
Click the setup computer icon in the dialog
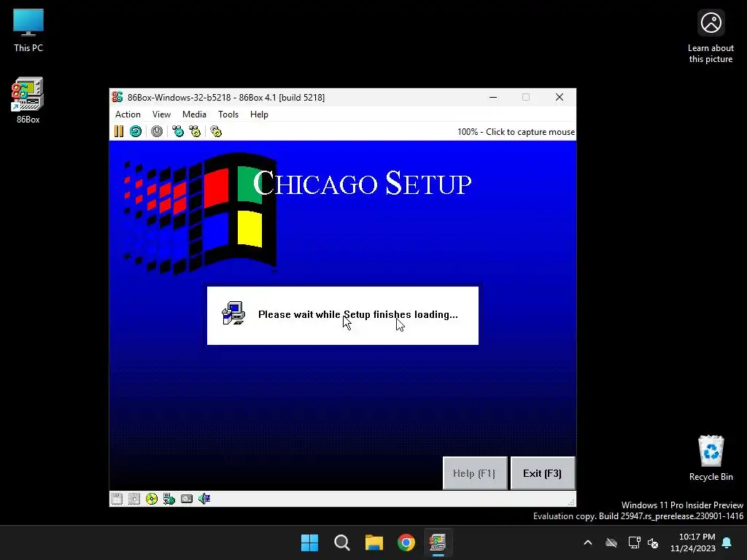click(x=233, y=314)
